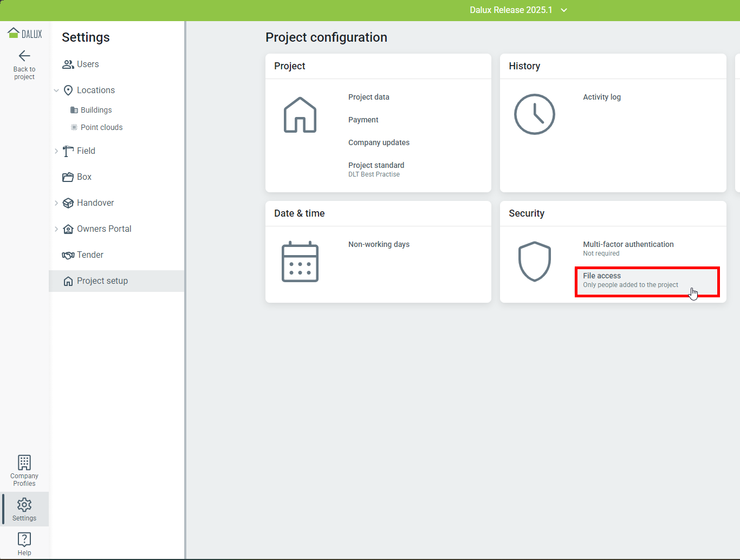740x560 pixels.
Task: Click the clock icon in the History card
Action: point(534,114)
